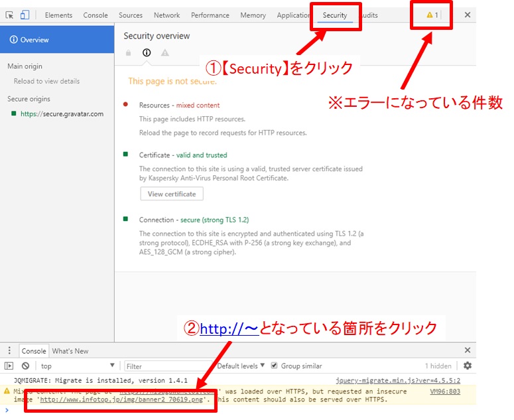Click the green Connection status bullet

(x=125, y=219)
